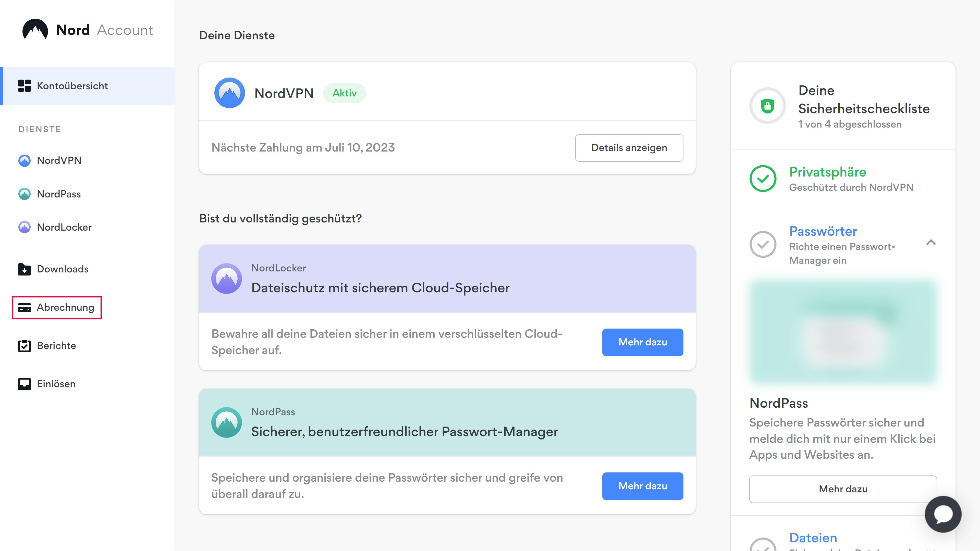Click the Kontoübersicht dashboard icon

click(24, 86)
